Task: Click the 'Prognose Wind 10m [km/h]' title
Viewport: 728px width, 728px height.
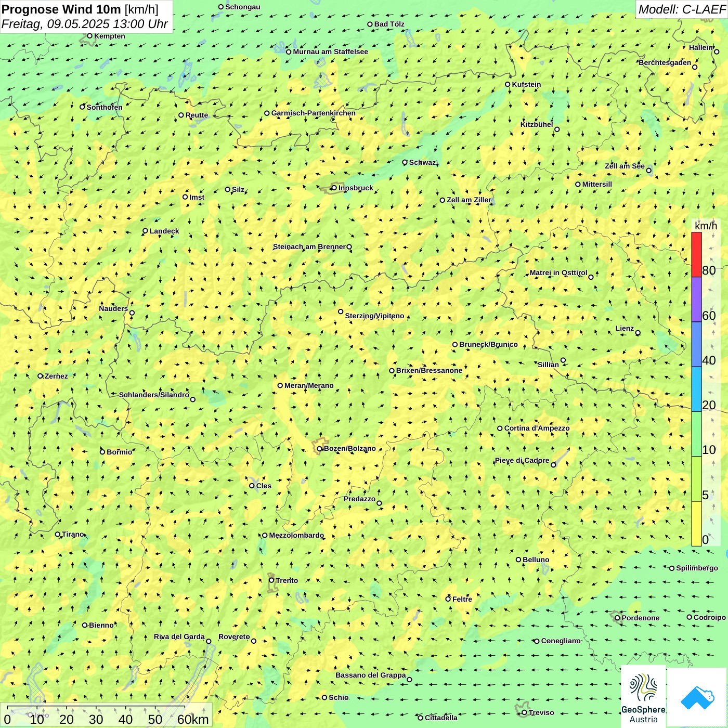Action: (80, 9)
